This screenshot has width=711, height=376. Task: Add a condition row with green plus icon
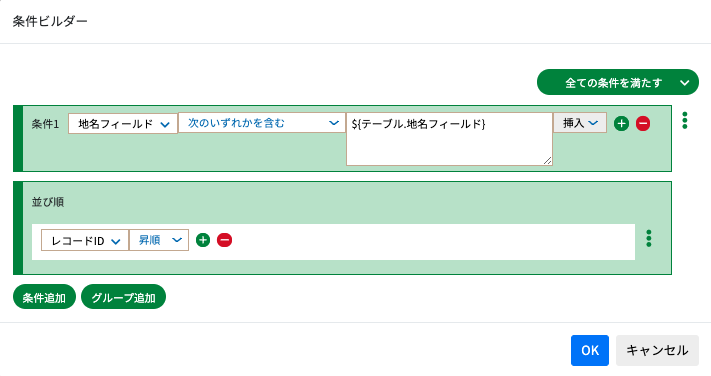coord(621,123)
